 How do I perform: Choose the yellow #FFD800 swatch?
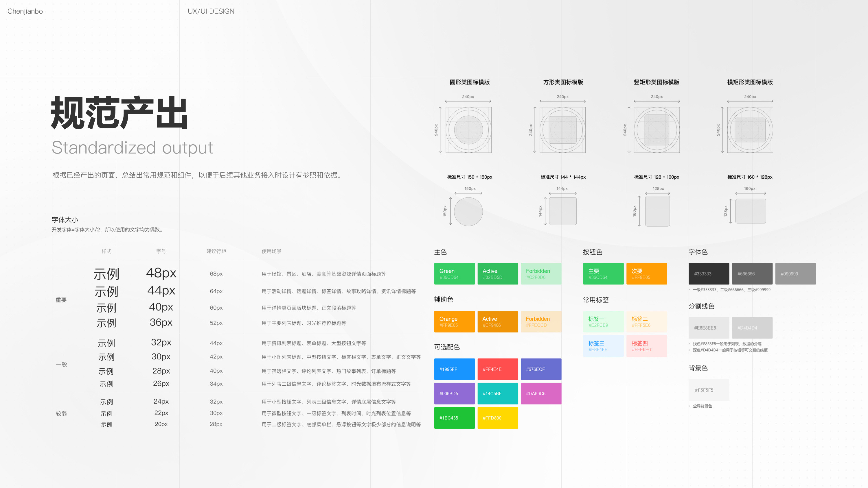[497, 418]
